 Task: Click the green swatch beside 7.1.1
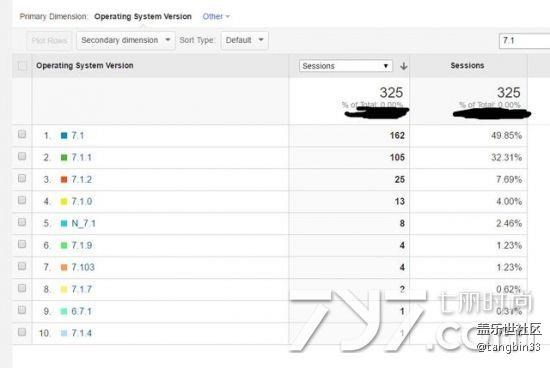[x=64, y=158]
